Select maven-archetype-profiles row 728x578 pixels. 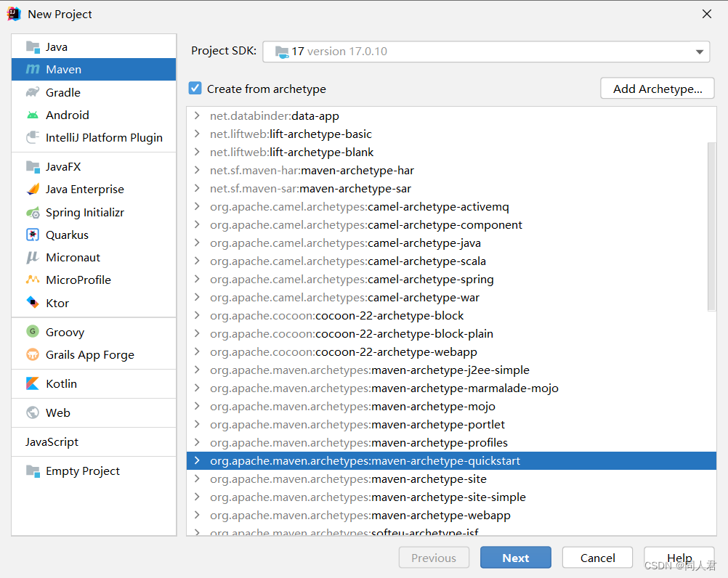pyautogui.click(x=451, y=442)
